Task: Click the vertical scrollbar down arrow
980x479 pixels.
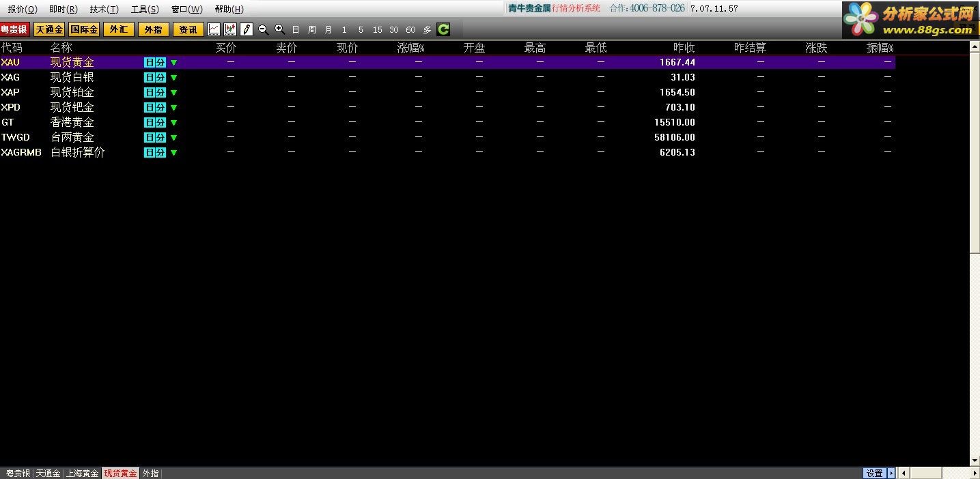Action: click(x=975, y=462)
